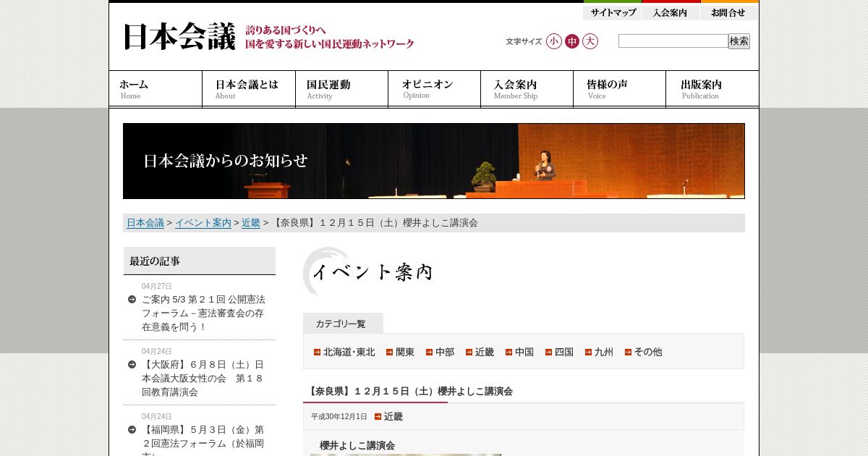Viewport: 868px width, 456px height.
Task: Click arrow icon next to 九州
Action: pyautogui.click(x=589, y=352)
